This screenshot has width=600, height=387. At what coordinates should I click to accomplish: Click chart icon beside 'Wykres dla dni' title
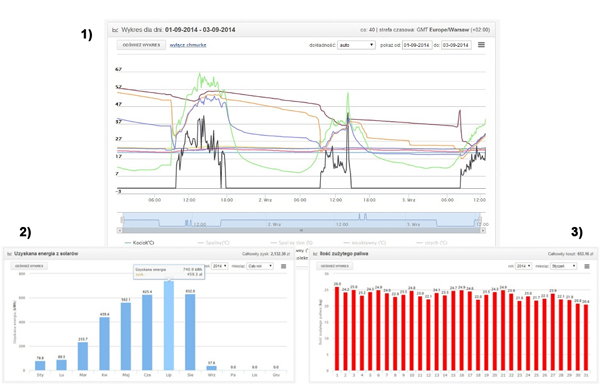tap(115, 30)
